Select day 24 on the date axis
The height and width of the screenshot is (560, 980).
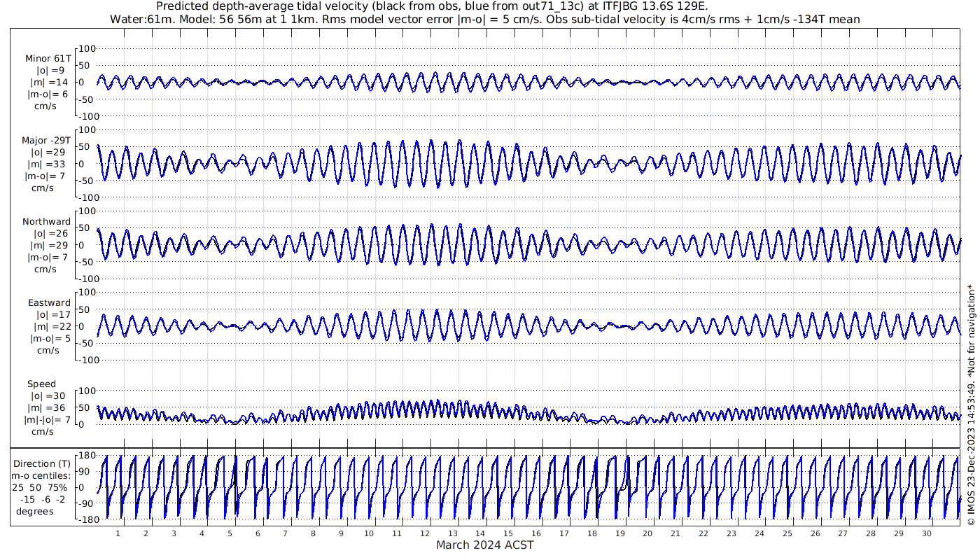(x=759, y=533)
